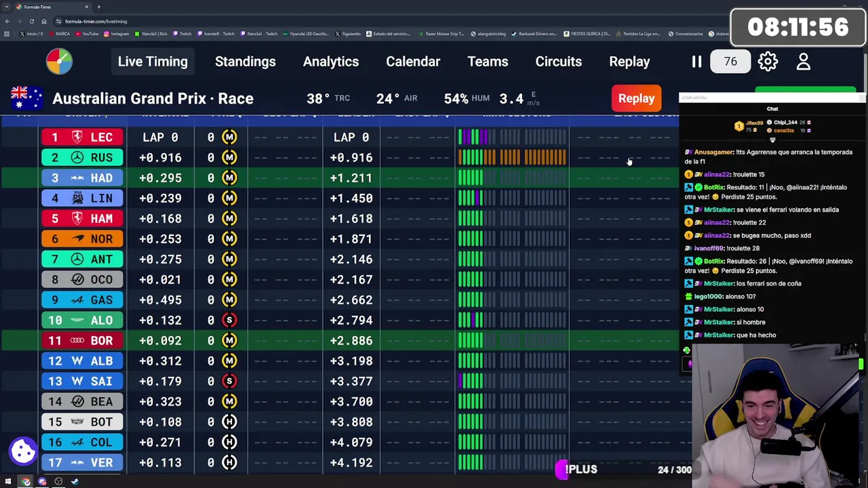Viewport: 868px width, 488px height.
Task: Click the medium tyre icon for LEC
Action: coord(229,138)
